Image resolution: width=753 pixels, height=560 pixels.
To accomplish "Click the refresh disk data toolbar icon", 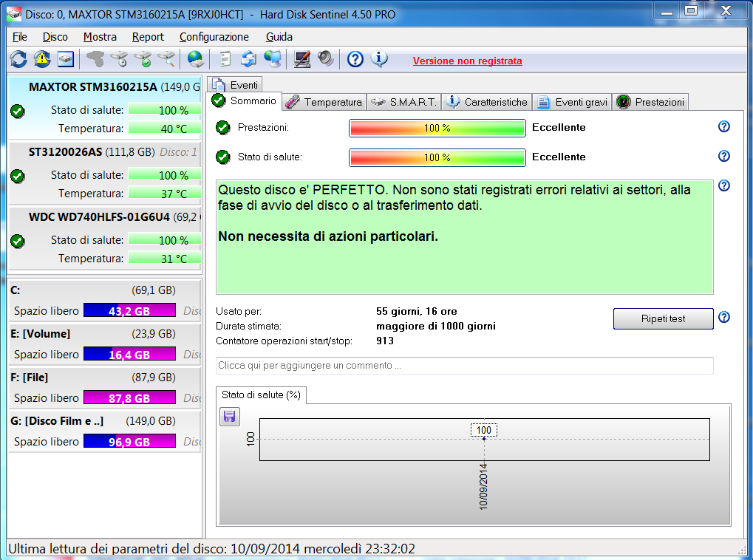I will pyautogui.click(x=18, y=59).
